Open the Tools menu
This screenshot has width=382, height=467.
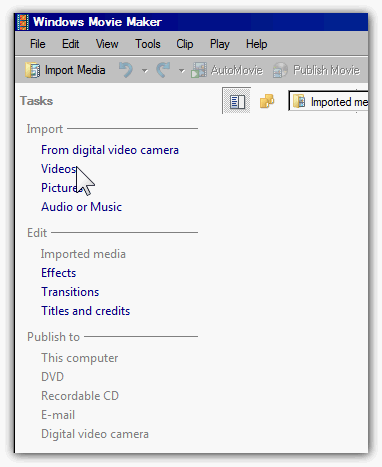(148, 44)
